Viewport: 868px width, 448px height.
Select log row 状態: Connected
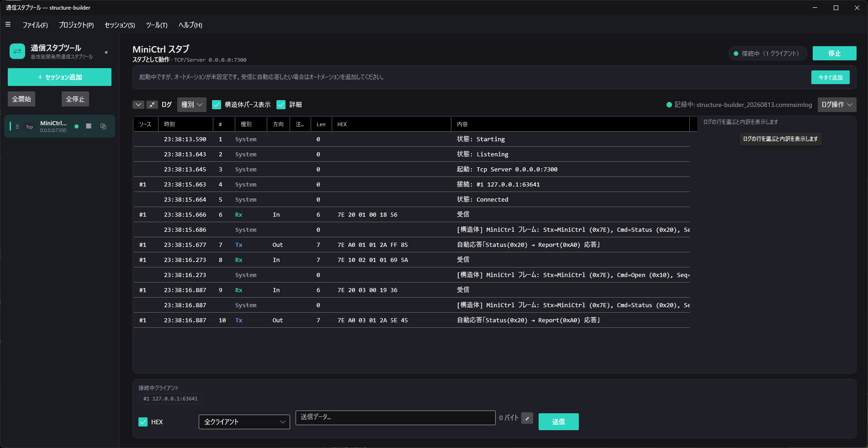(412, 199)
